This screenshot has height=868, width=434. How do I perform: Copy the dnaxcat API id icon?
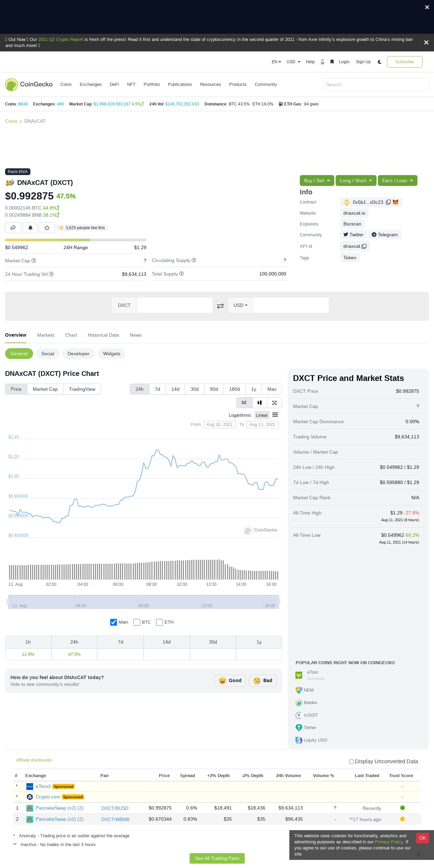tap(364, 246)
